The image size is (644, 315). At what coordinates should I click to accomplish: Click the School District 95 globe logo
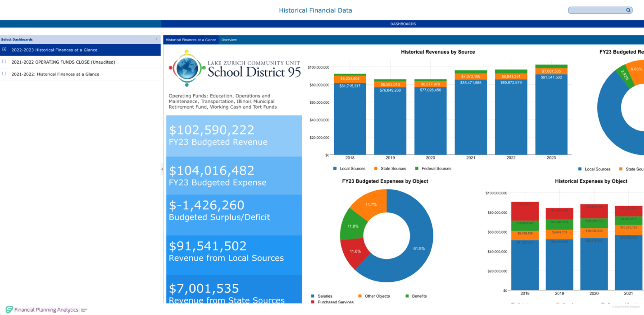point(187,68)
